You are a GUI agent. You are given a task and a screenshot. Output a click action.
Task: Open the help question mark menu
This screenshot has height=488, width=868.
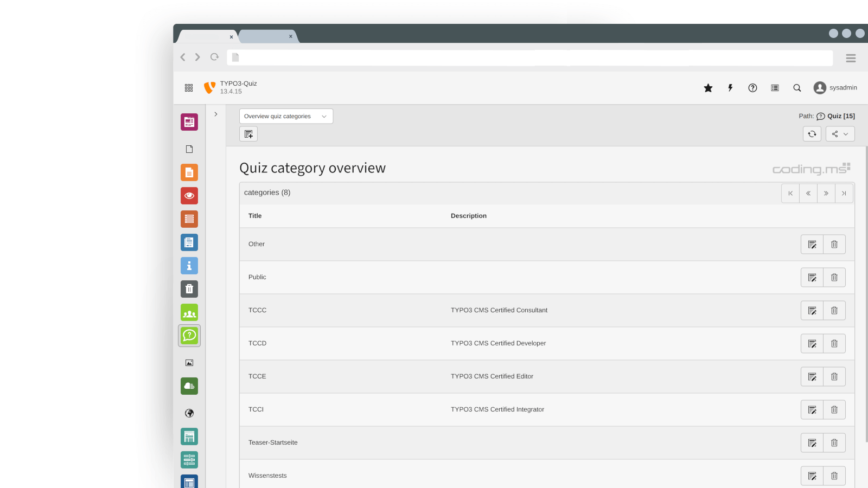point(752,88)
